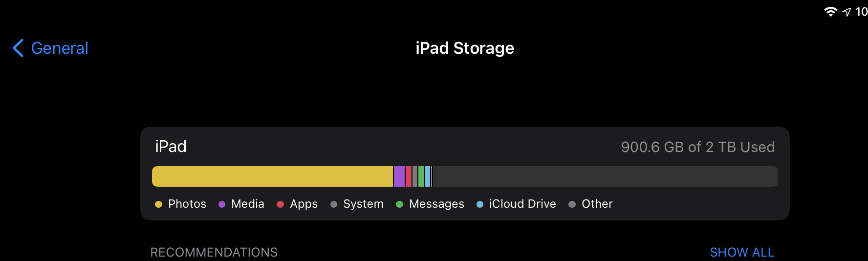The height and width of the screenshot is (261, 868).
Task: Click the blue iCloud Drive legend dot
Action: point(480,204)
